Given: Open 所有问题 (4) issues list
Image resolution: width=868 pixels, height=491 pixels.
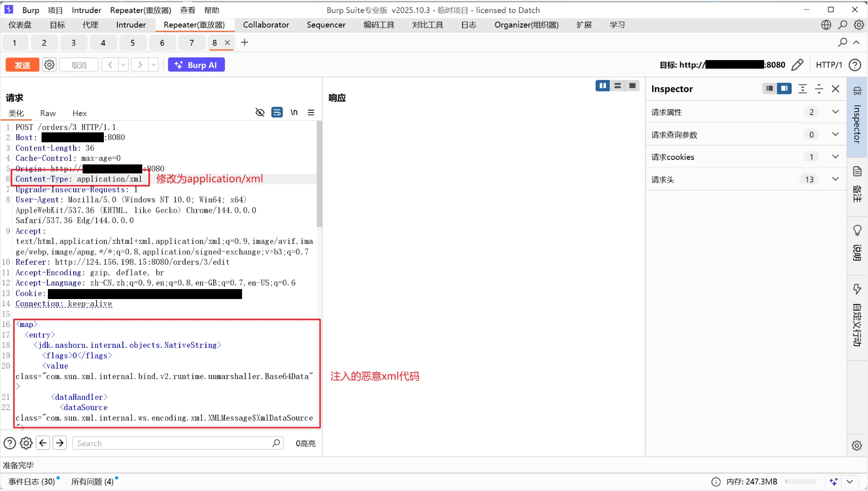Looking at the screenshot, I should [93, 482].
